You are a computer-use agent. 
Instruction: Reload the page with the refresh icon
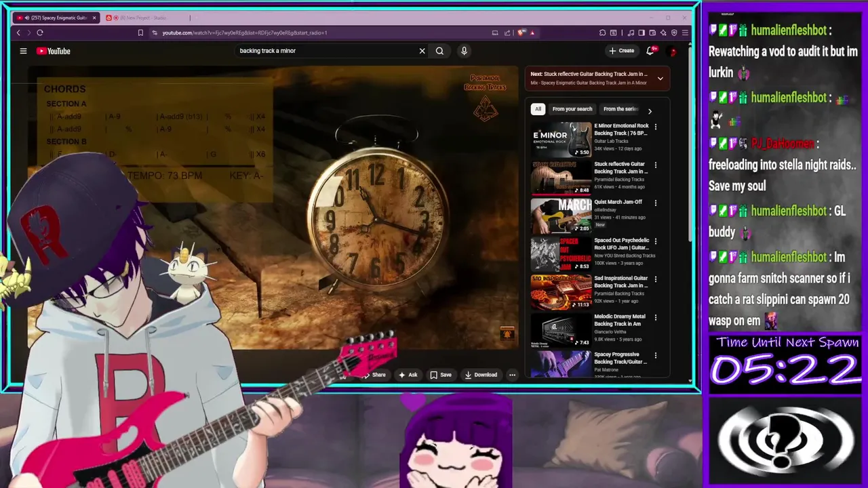40,33
